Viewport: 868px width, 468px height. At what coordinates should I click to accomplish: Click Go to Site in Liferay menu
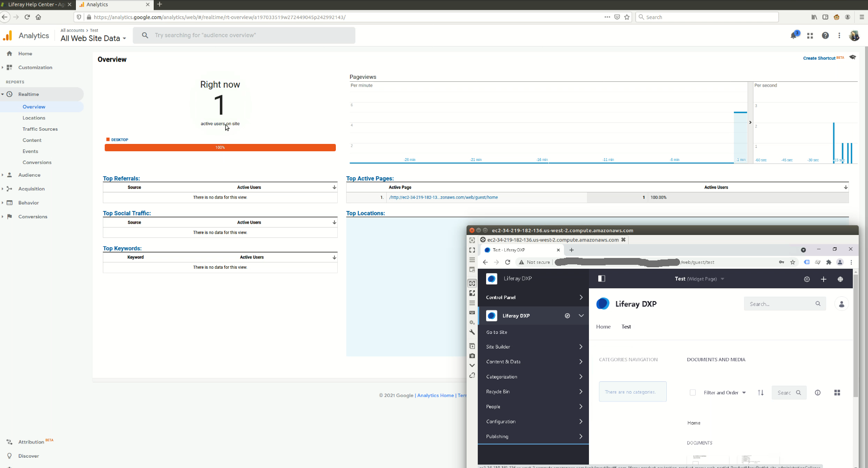(496, 332)
